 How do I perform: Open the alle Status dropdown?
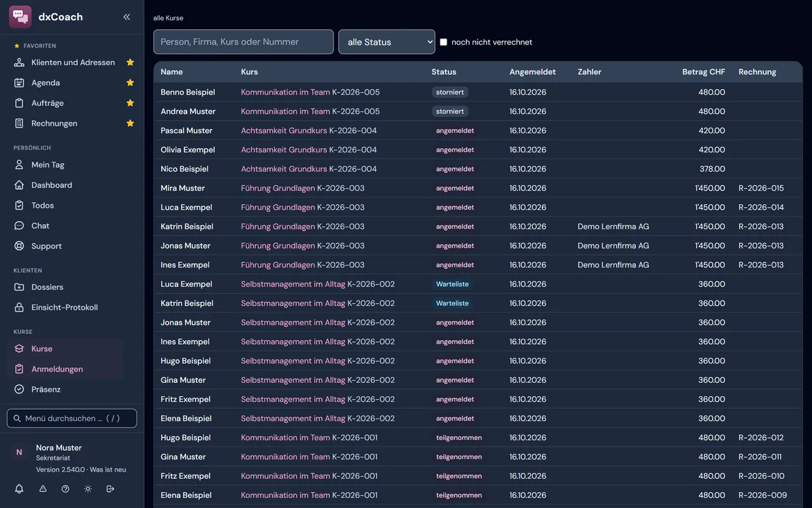point(387,42)
